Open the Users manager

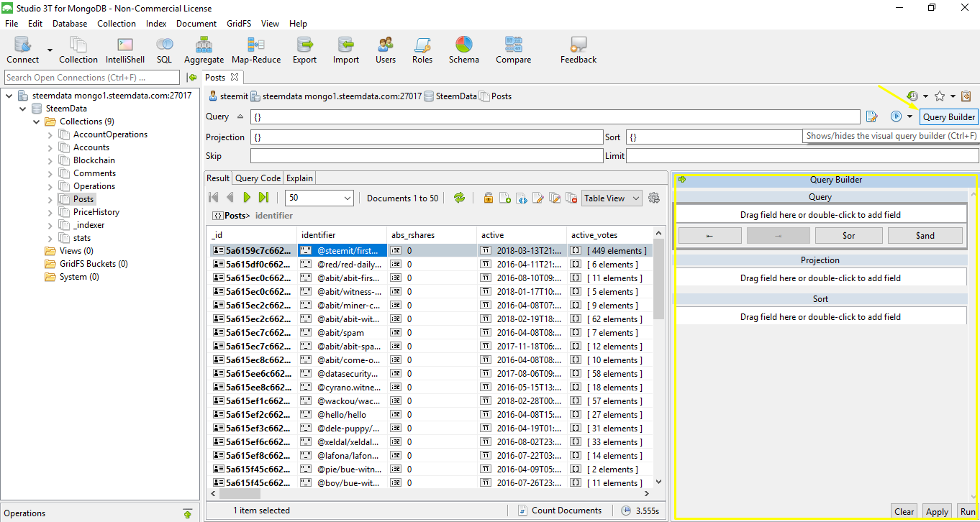(386, 50)
